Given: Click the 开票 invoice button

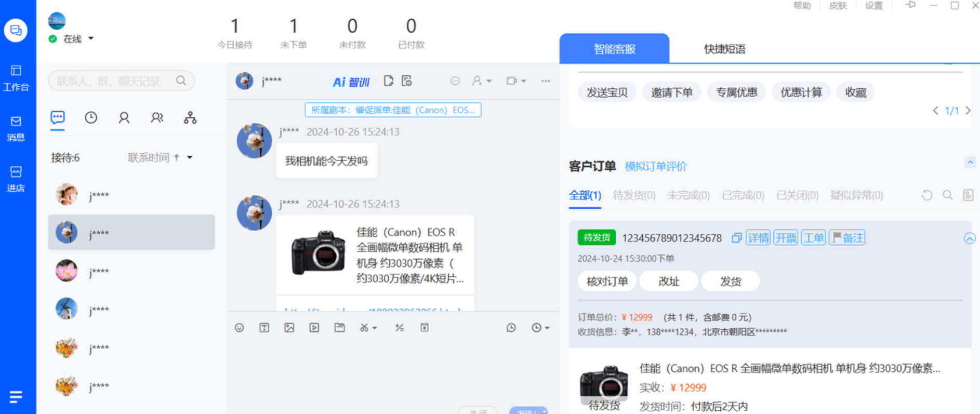Looking at the screenshot, I should pos(786,238).
